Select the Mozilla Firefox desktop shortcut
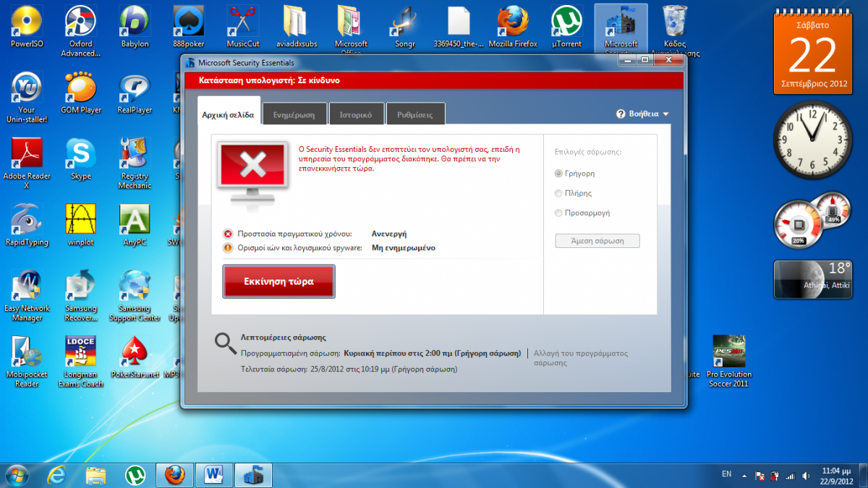The image size is (868, 488). tap(513, 27)
